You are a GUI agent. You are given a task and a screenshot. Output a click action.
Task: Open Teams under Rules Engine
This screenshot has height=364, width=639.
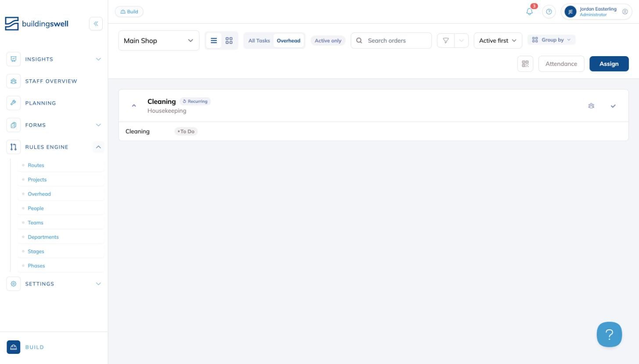coord(36,223)
